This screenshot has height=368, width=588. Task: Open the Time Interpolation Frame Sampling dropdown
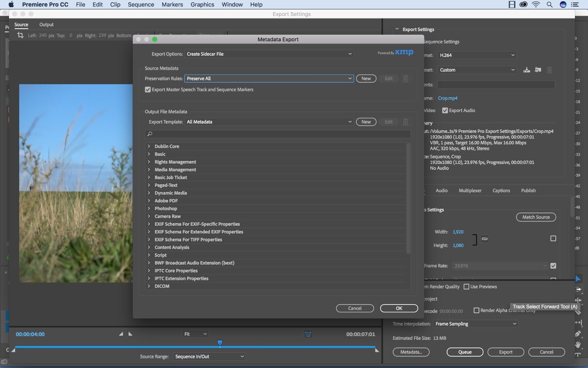(x=476, y=324)
